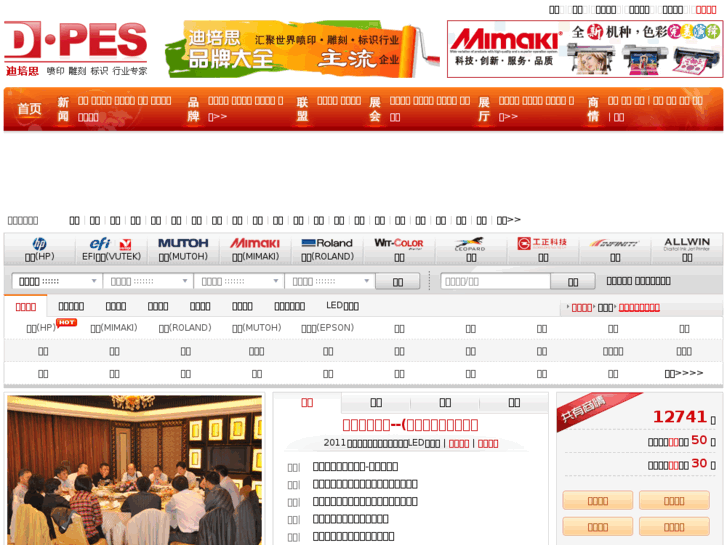Screen dimensions: 727x545
Task: Switch to the LED category tab
Action: [x=342, y=306]
